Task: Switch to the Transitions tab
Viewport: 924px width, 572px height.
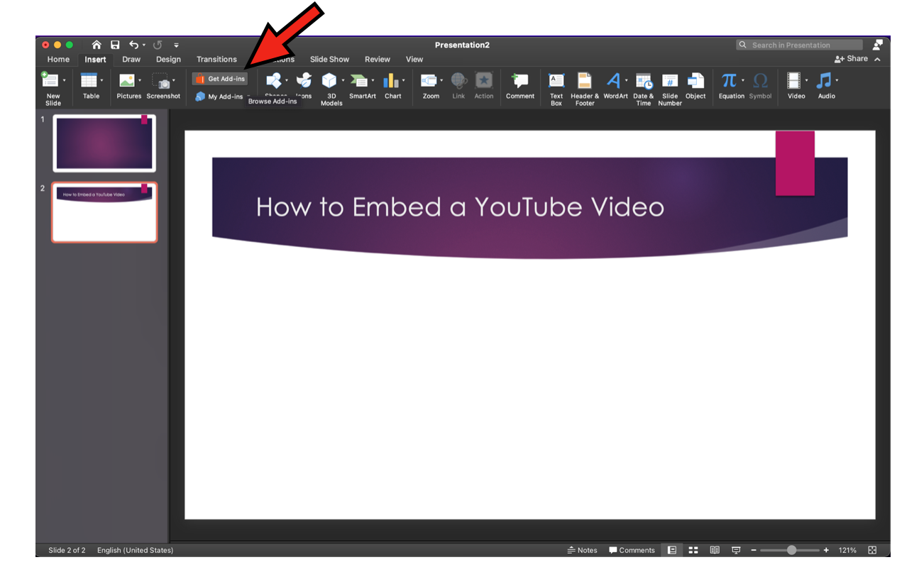Action: point(216,59)
